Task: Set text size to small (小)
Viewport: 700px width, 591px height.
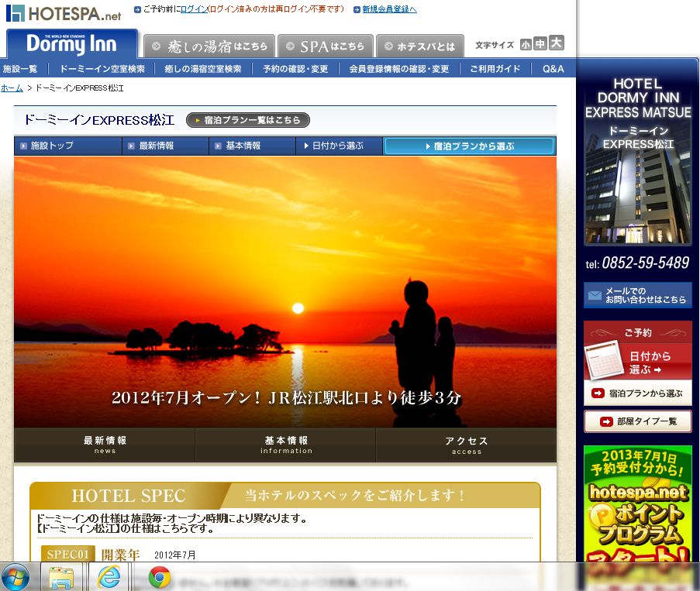Action: [x=526, y=45]
